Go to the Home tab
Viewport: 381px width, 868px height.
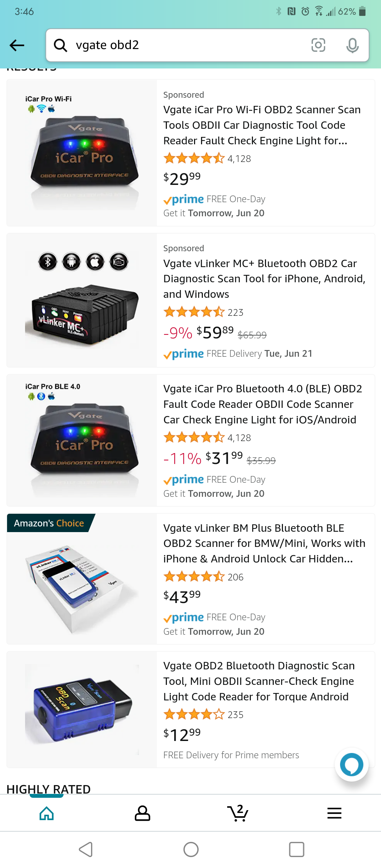point(47,813)
